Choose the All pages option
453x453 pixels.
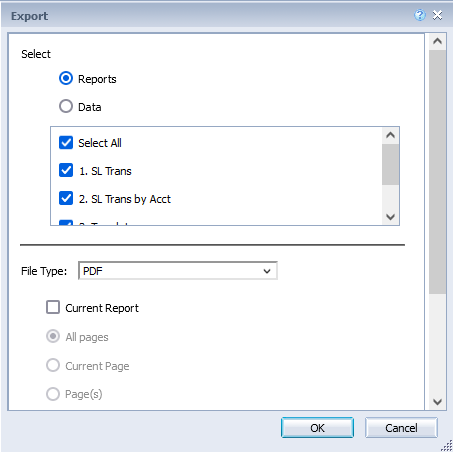(53, 336)
